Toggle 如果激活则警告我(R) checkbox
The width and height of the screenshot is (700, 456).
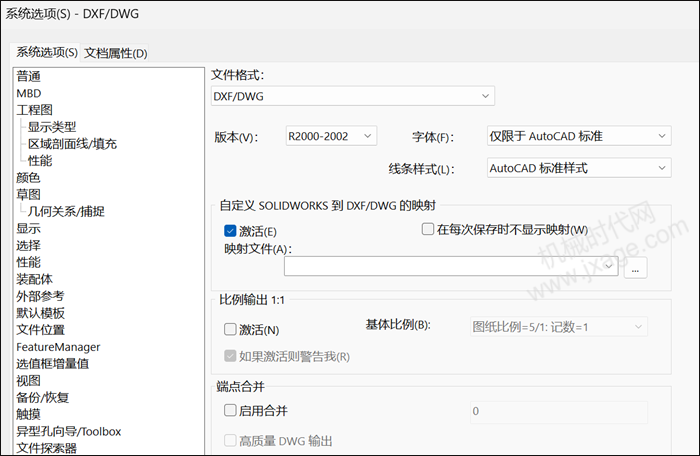click(230, 356)
